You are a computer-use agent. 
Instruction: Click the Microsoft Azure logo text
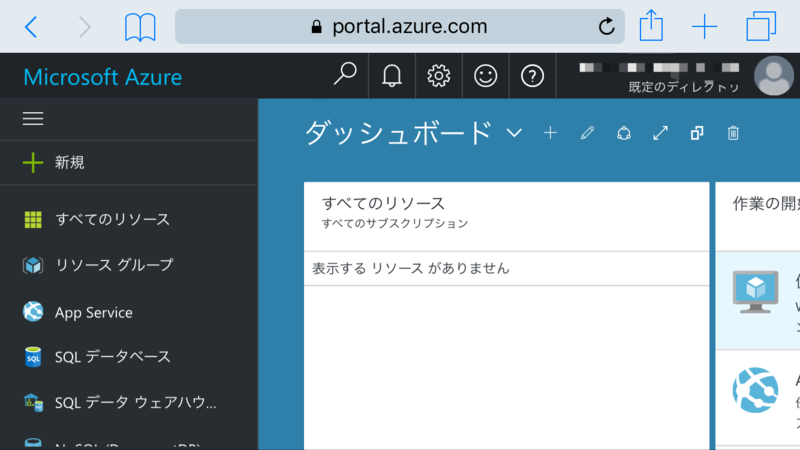103,77
